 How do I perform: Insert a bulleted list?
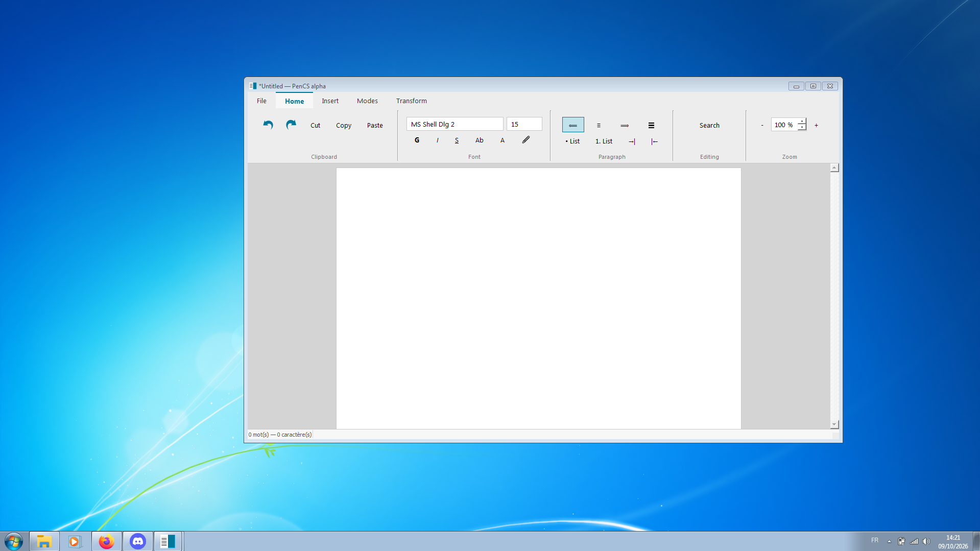(x=572, y=141)
